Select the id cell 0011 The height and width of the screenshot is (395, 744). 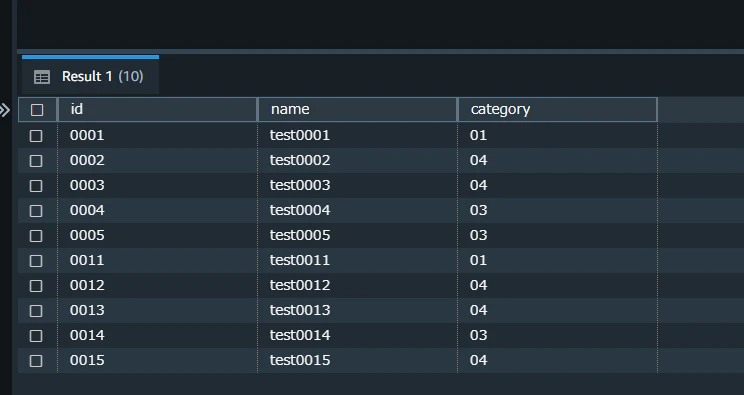(x=157, y=260)
